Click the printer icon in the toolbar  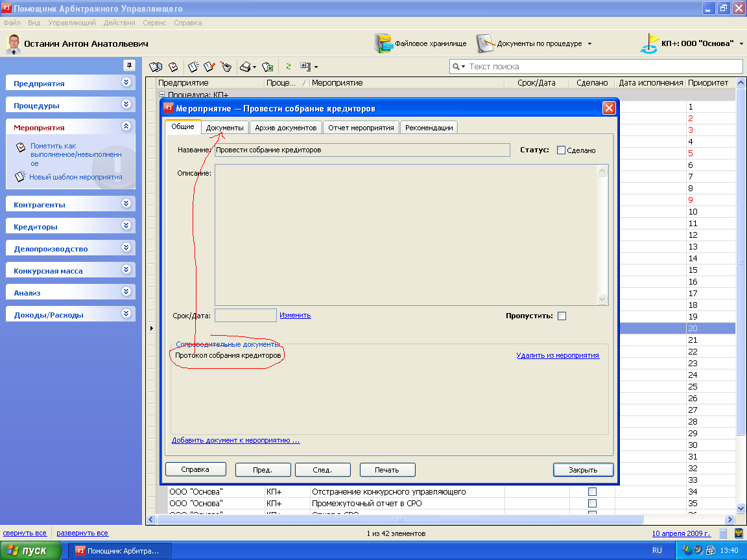point(245,67)
